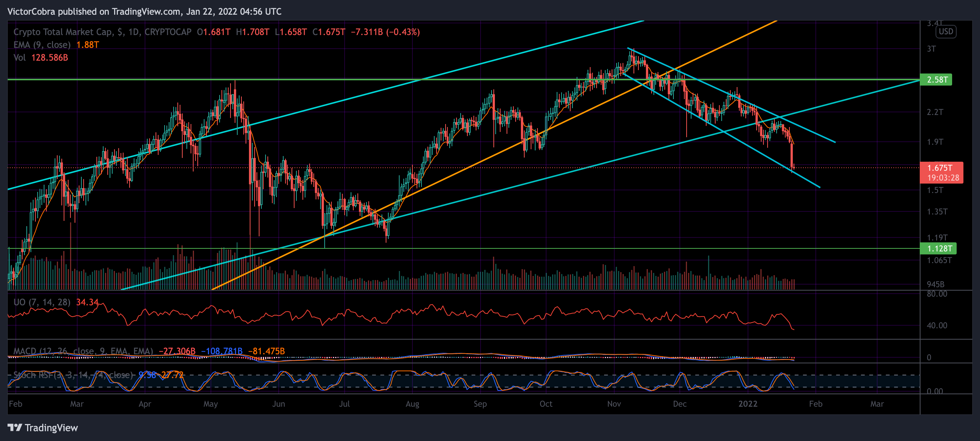980x441 pixels.
Task: Click the 945B price axis label
Action: (936, 284)
